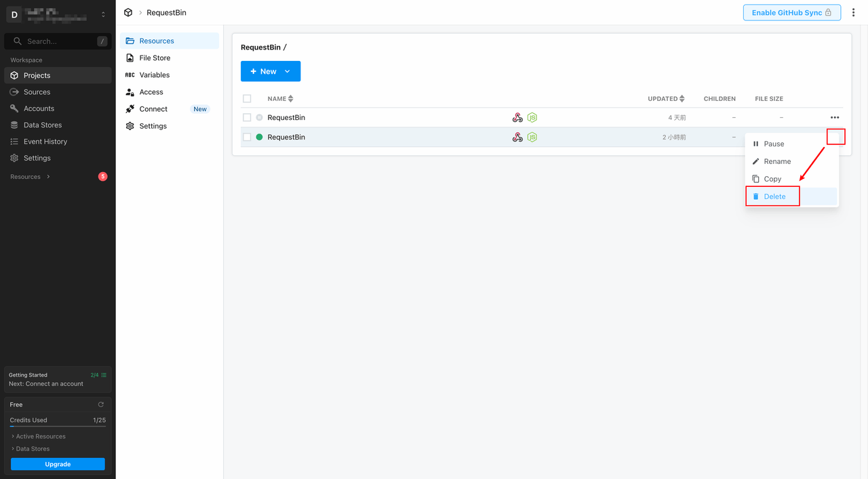868x479 pixels.
Task: Tick the checkbox for first RequestBin row
Action: pos(247,117)
